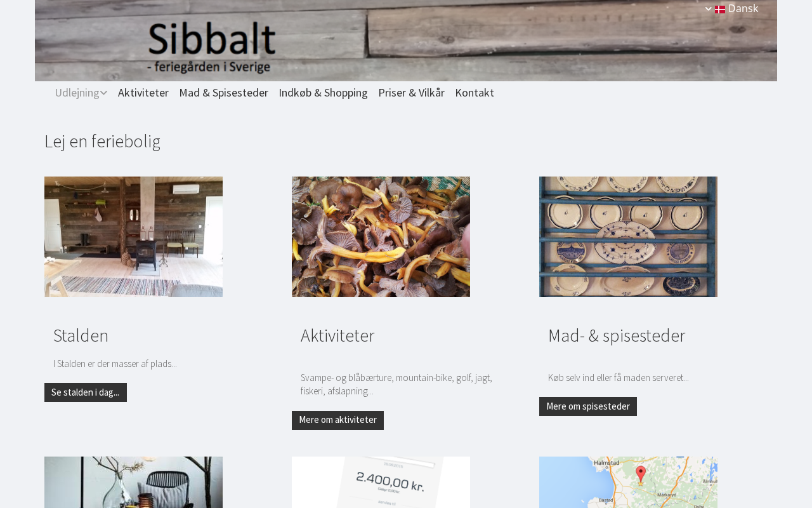The width and height of the screenshot is (812, 508).
Task: Open the Stalden interior photo
Action: point(133,237)
